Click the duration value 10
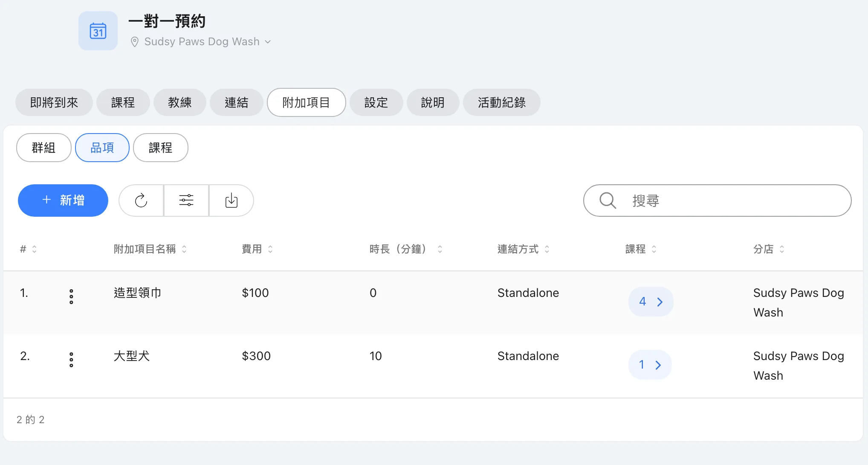 (376, 356)
